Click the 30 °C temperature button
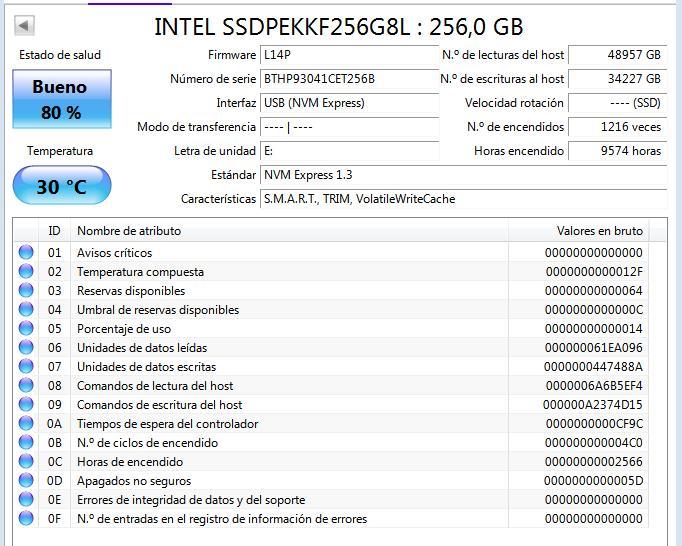Viewport: 682px width, 546px height. (x=61, y=186)
